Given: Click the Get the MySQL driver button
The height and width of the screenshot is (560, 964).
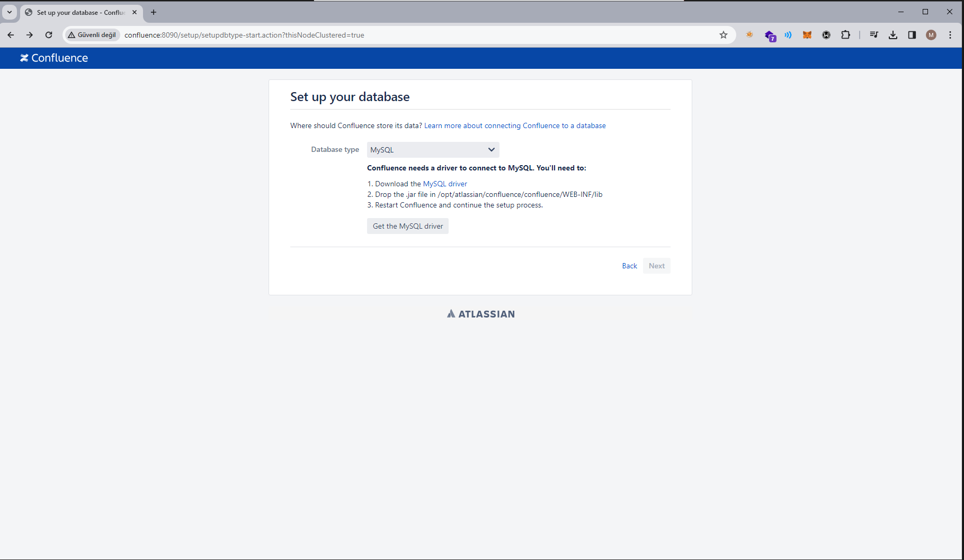Looking at the screenshot, I should [408, 226].
